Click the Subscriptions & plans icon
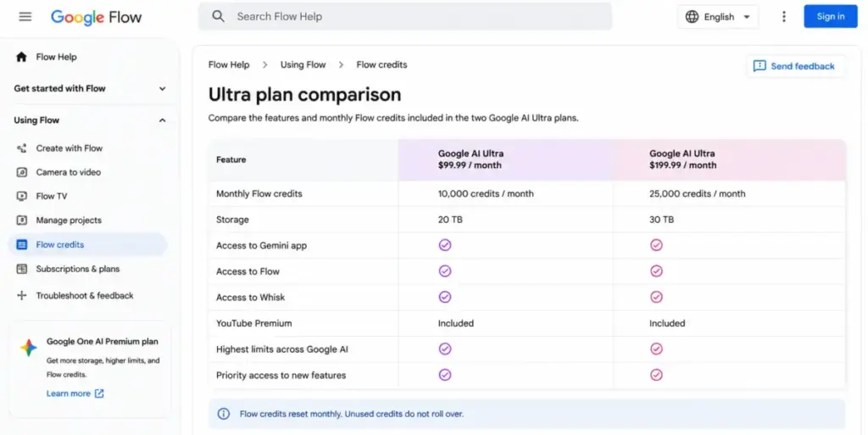Screen dimensions: 868x435 [x=21, y=269]
